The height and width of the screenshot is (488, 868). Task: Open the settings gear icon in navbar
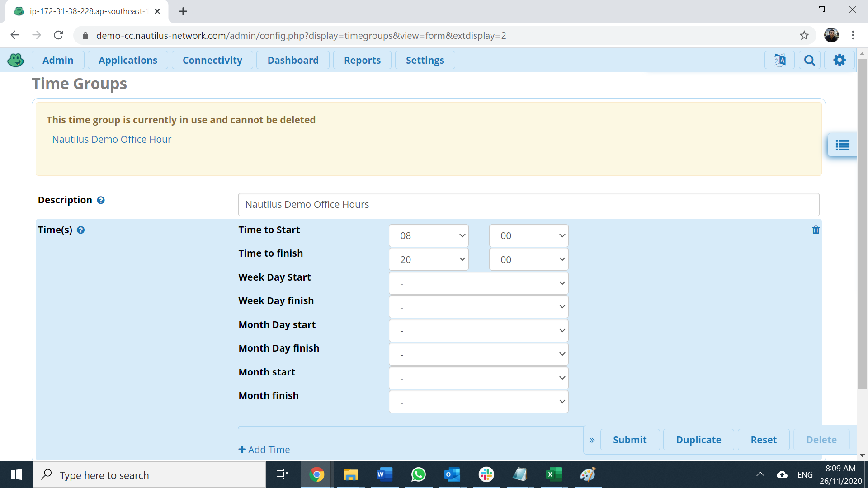click(x=840, y=60)
